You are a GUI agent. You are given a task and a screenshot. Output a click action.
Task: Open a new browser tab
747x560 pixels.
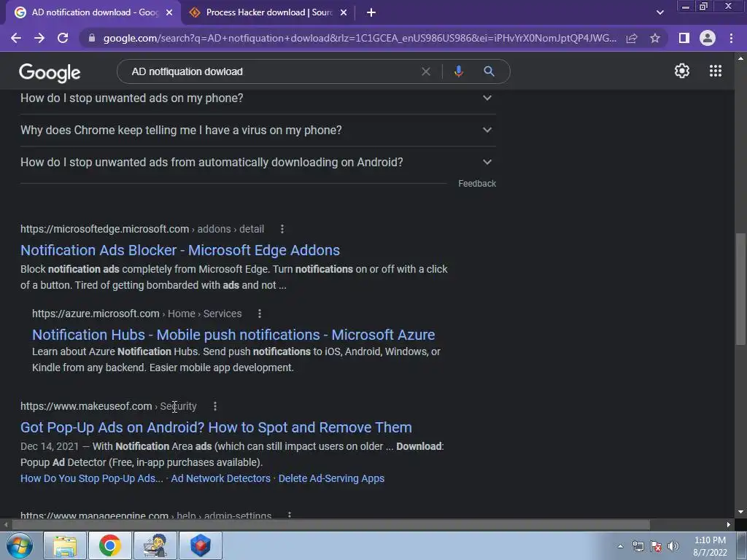371,12
